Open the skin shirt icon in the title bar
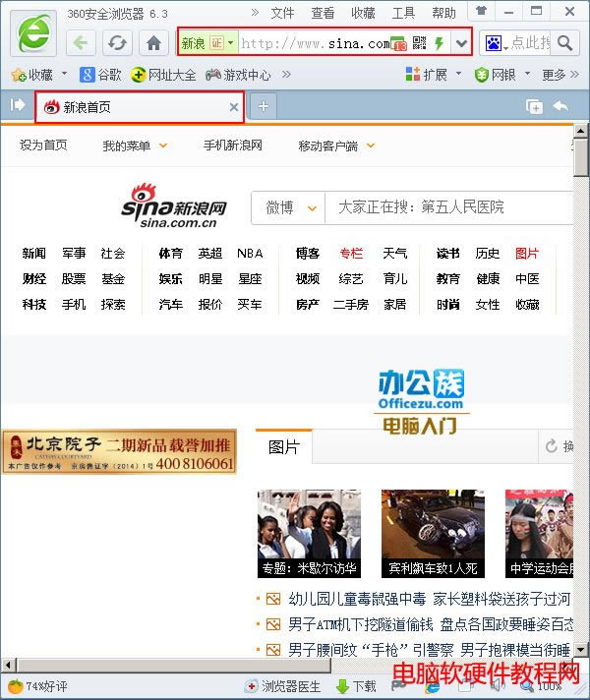 (482, 11)
